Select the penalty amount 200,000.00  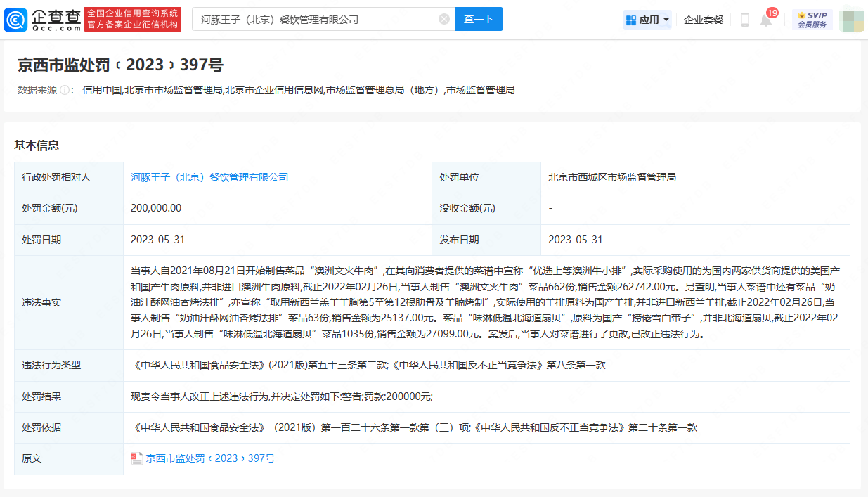pyautogui.click(x=156, y=208)
